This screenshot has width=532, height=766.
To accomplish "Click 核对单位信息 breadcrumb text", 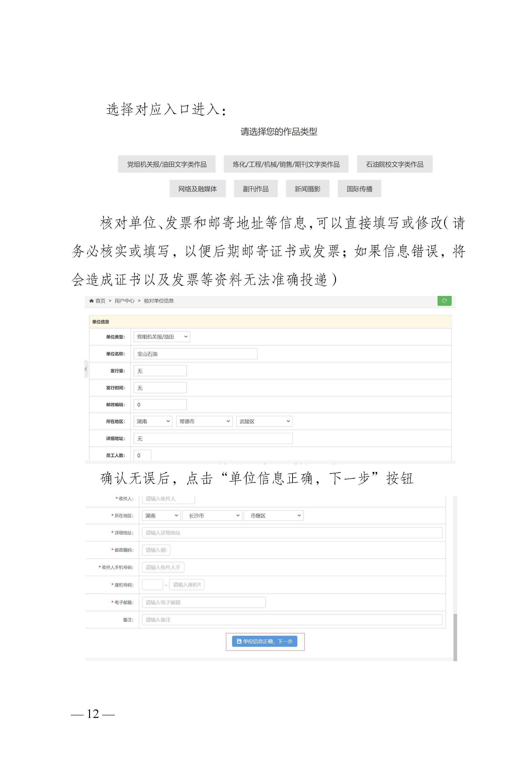I will pyautogui.click(x=159, y=301).
